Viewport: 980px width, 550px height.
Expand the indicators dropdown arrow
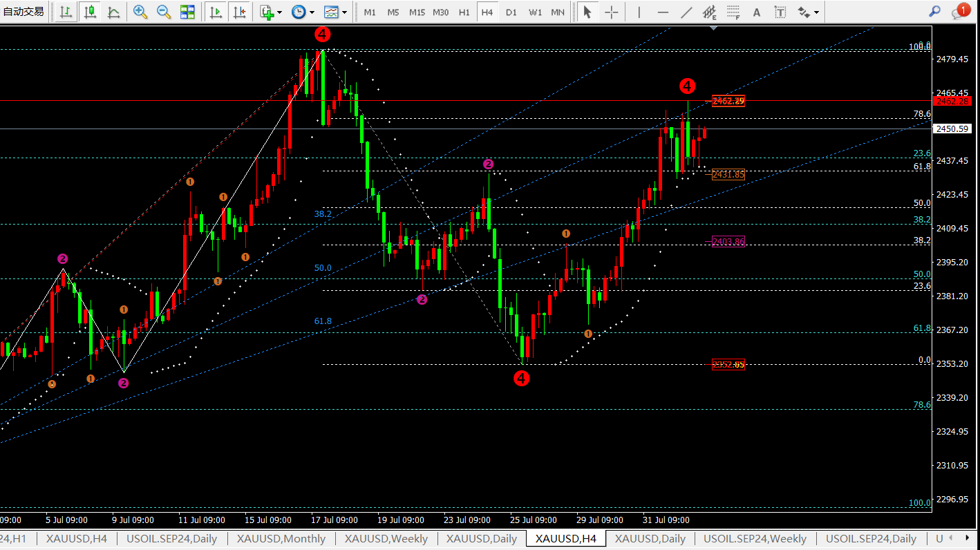pos(280,12)
